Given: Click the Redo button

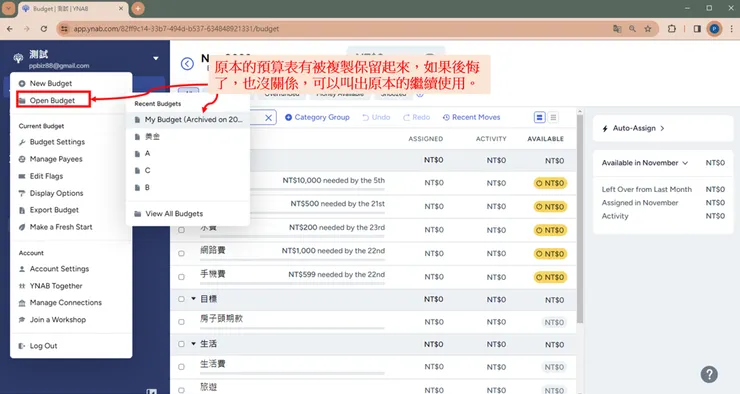Looking at the screenshot, I should [x=416, y=117].
